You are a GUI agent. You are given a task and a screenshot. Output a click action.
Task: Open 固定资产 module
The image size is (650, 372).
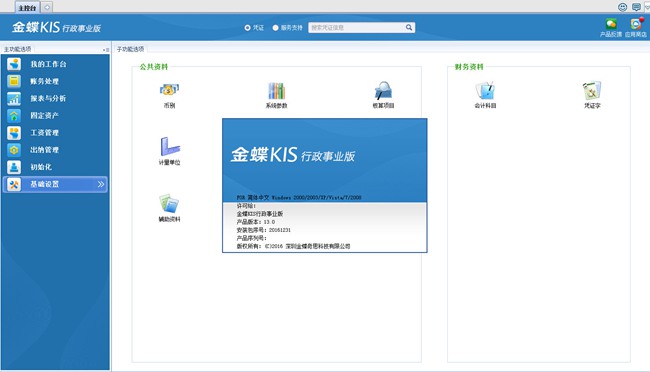(55, 115)
